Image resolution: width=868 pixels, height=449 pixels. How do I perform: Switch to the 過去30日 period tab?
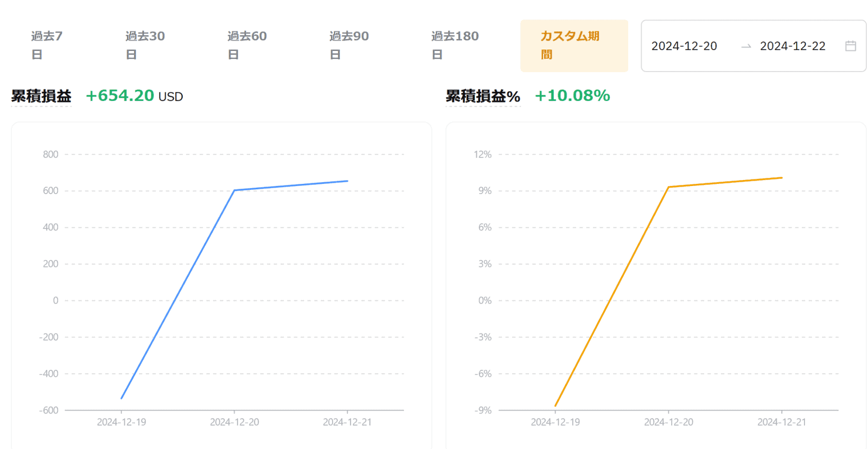(x=145, y=45)
